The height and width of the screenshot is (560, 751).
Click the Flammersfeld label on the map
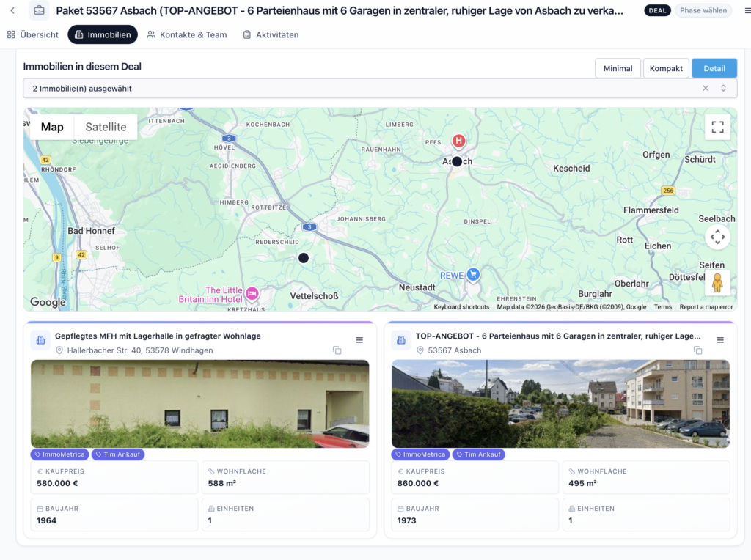pos(651,210)
